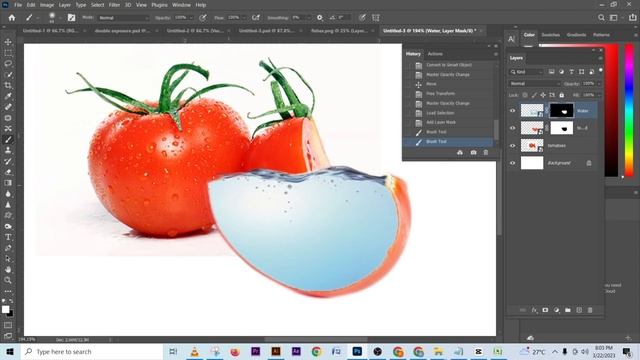Toggle lock transparent pixels

point(525,95)
